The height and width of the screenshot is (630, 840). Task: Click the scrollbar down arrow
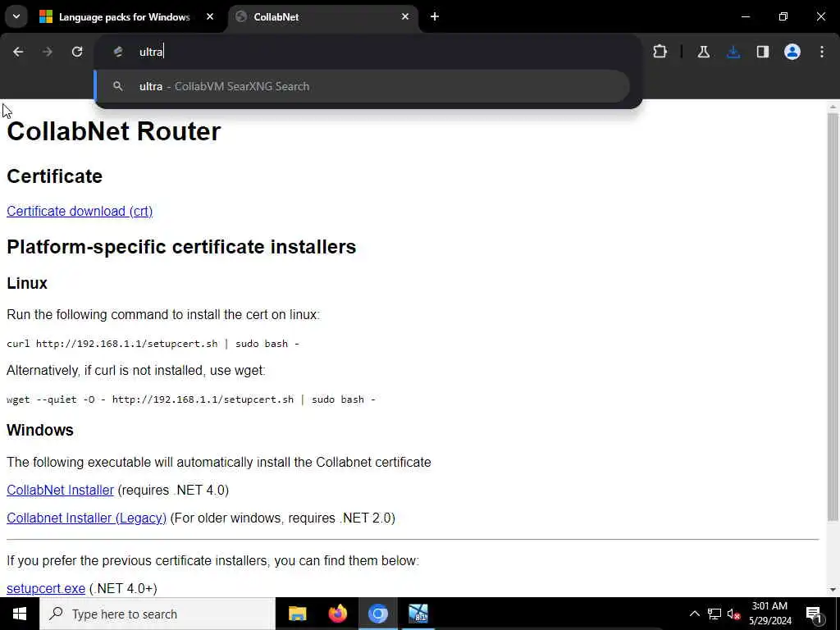(x=833, y=590)
